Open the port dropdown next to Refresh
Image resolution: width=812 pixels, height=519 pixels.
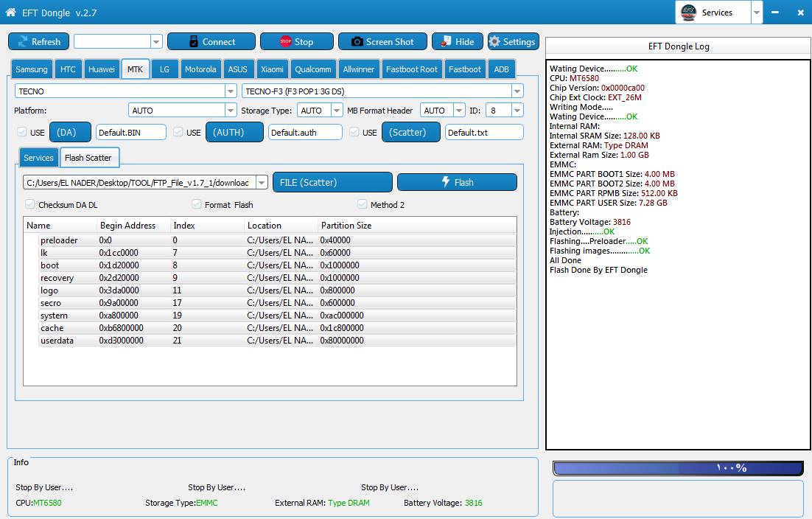point(156,41)
